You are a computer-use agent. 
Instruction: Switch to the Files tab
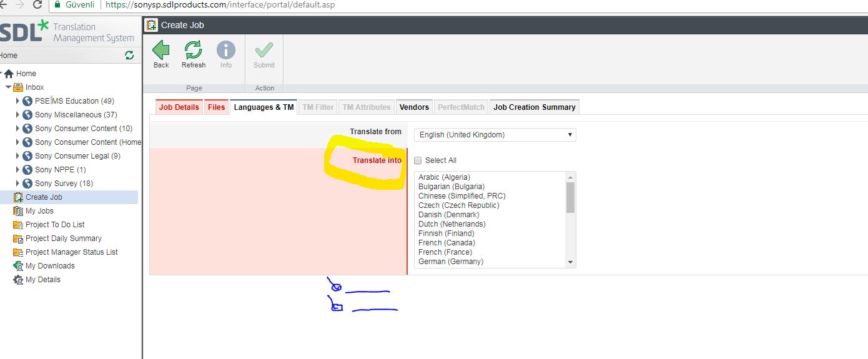click(216, 107)
